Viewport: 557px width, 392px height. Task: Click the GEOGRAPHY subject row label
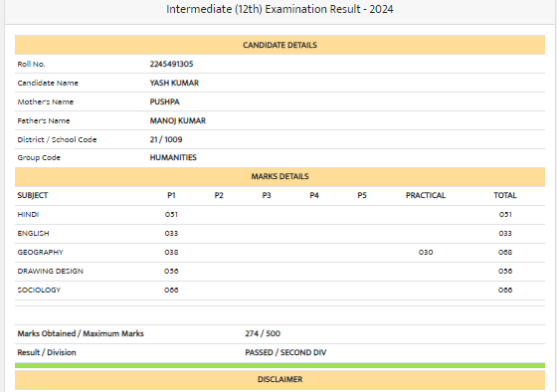[x=40, y=252]
